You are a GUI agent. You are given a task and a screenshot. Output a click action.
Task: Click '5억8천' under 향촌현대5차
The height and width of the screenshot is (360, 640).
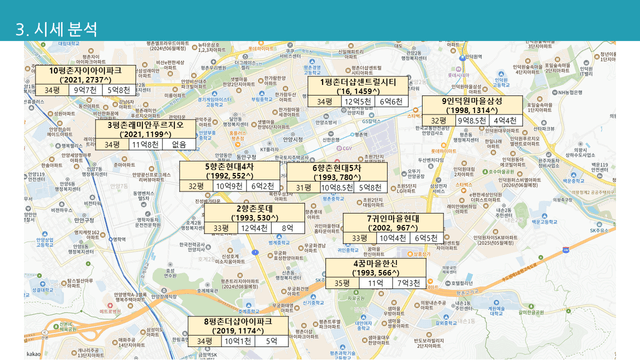click(371, 187)
